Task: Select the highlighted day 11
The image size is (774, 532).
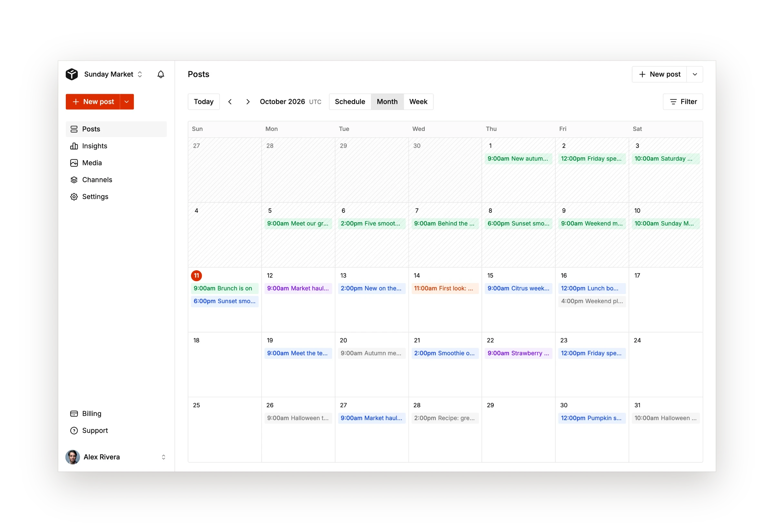Action: 196,275
